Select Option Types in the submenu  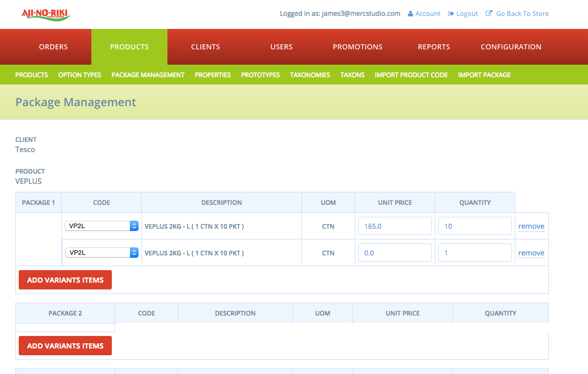(x=79, y=75)
